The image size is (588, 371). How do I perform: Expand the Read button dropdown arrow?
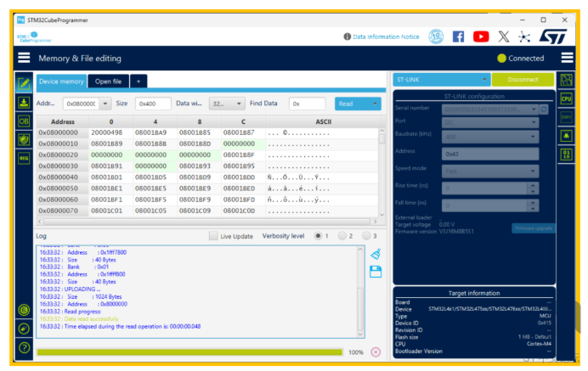tap(375, 104)
